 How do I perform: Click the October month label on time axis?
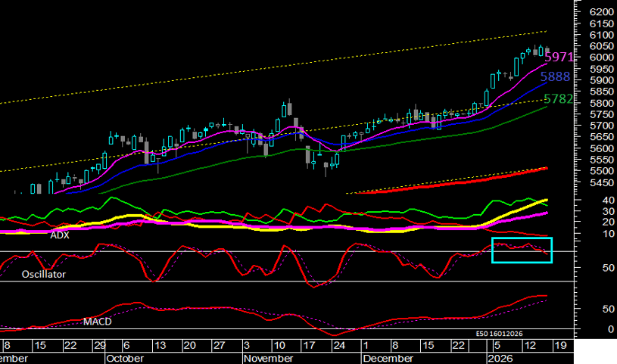point(125,357)
